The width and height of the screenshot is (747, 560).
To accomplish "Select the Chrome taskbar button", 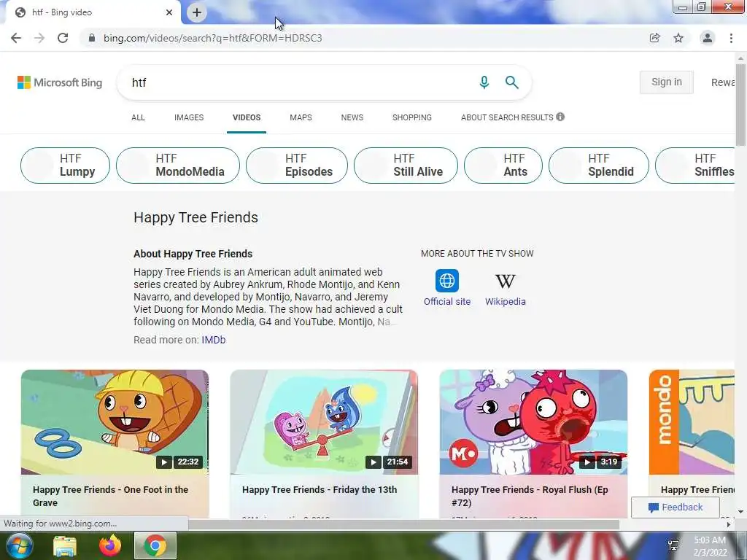I will (x=155, y=545).
